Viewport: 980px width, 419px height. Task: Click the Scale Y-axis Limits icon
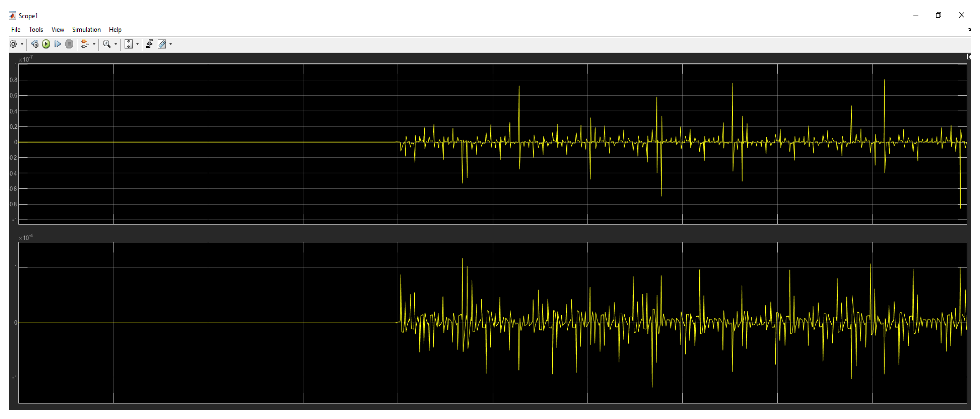(128, 44)
